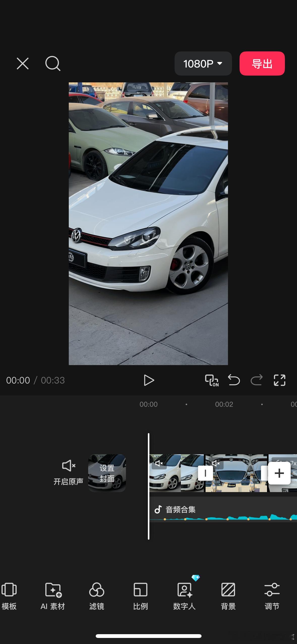Play the video preview
Screen dimensions: 297x644
click(x=149, y=380)
